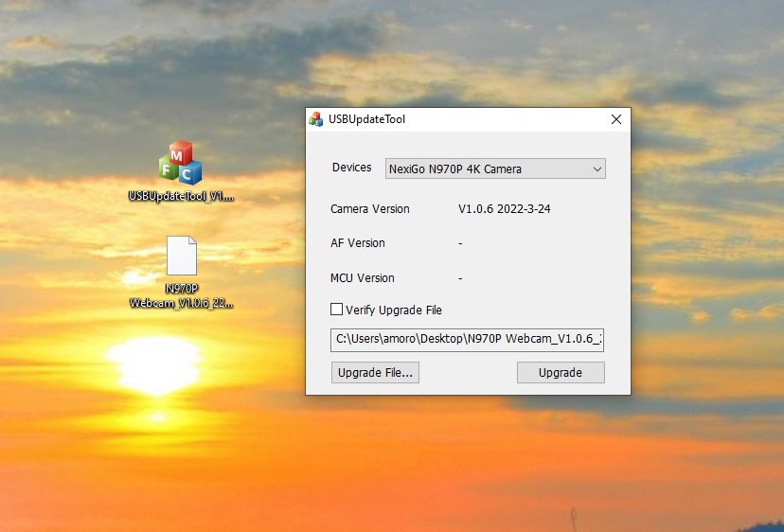The height and width of the screenshot is (532, 784).
Task: Select USBUpdateTool_V1... desktop file name label
Action: pyautogui.click(x=181, y=196)
